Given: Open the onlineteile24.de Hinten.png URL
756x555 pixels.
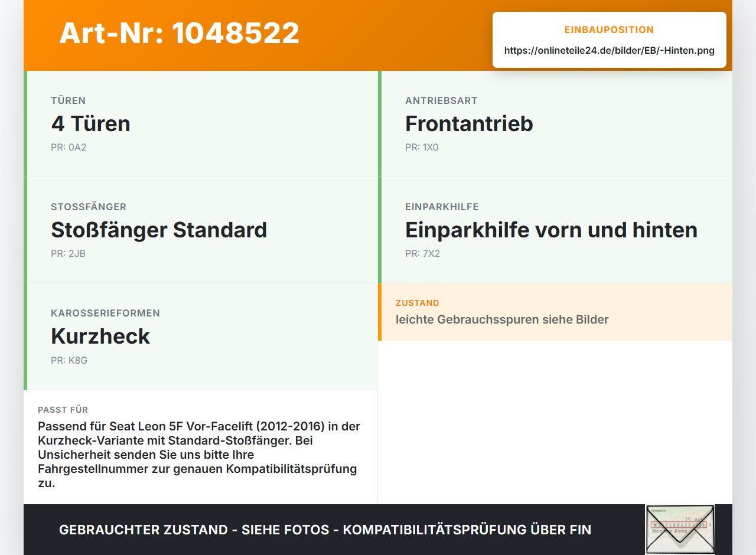Looking at the screenshot, I should coord(610,51).
